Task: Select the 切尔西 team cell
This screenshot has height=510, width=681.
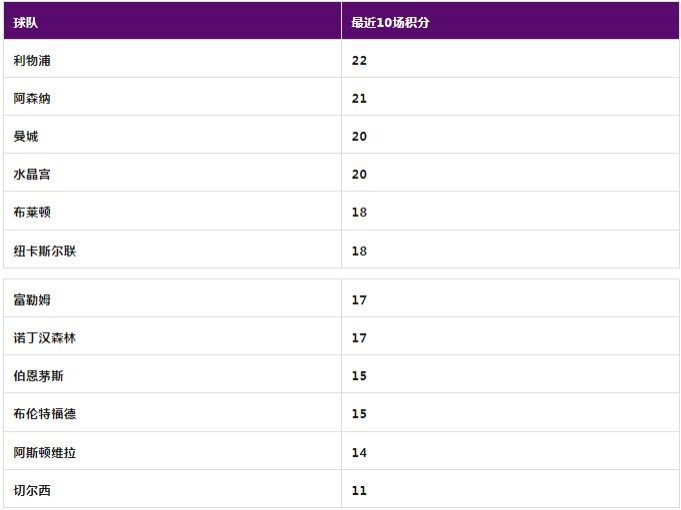Action: 32,491
